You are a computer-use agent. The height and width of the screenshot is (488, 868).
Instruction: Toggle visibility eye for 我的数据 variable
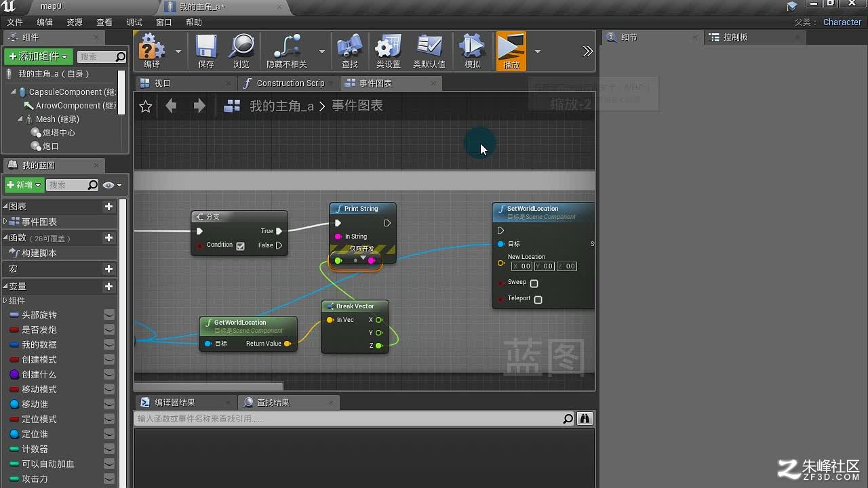click(108, 345)
